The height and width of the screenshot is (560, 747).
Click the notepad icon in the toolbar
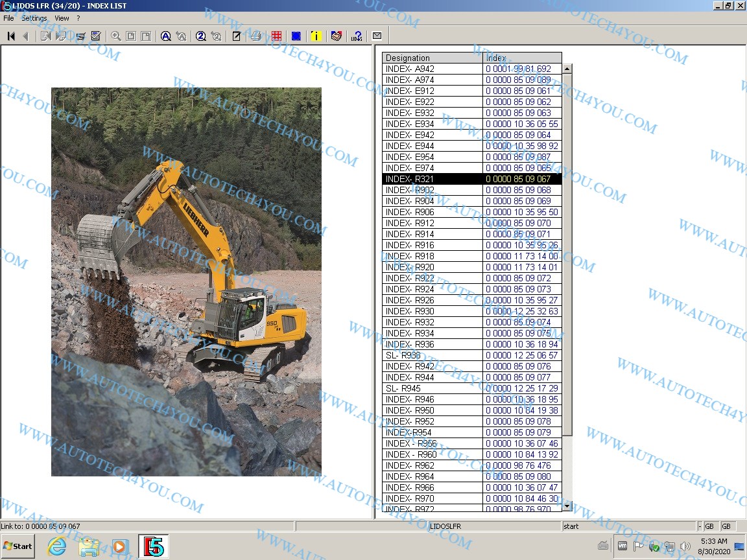click(236, 36)
